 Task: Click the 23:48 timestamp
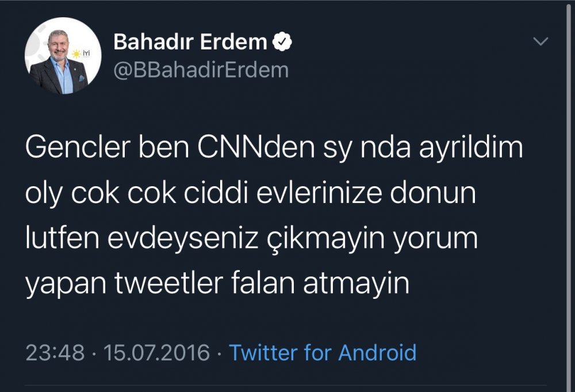coord(55,352)
